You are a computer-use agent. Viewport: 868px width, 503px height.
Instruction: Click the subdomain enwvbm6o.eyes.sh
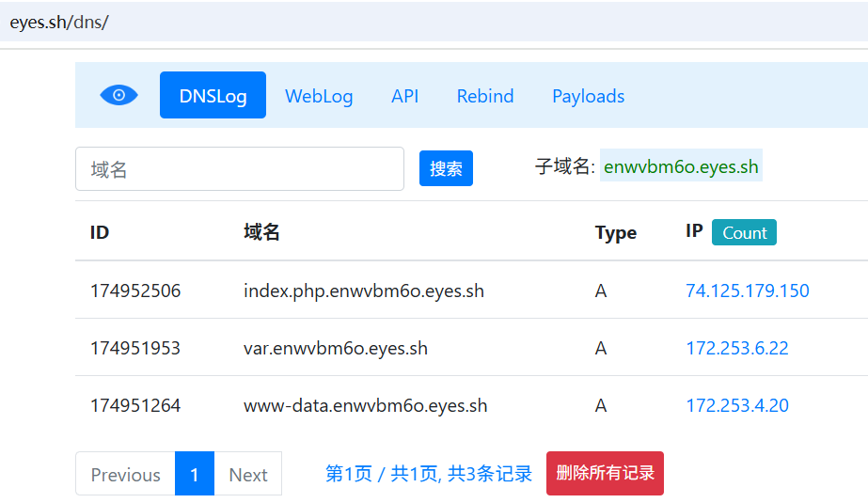pyautogui.click(x=681, y=167)
